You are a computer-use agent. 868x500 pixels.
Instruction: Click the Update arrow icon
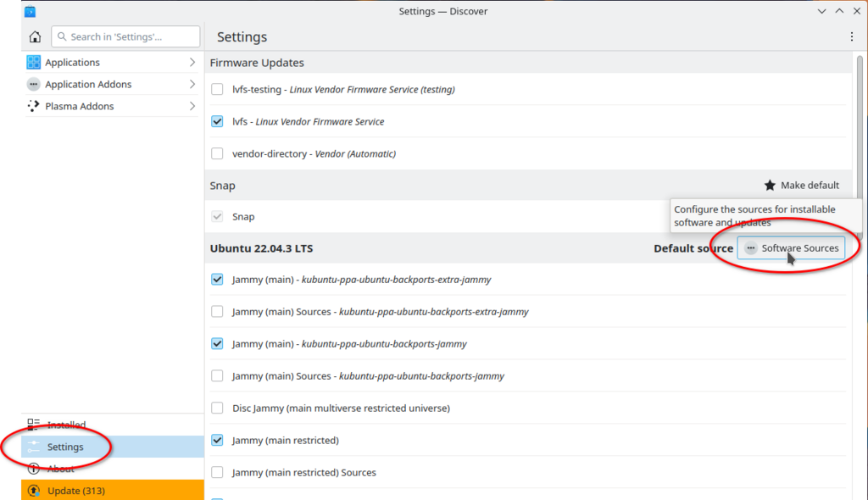pos(34,491)
